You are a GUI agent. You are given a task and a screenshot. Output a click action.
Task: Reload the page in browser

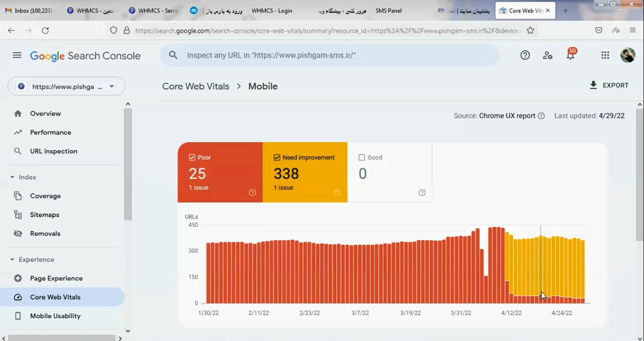coord(45,30)
